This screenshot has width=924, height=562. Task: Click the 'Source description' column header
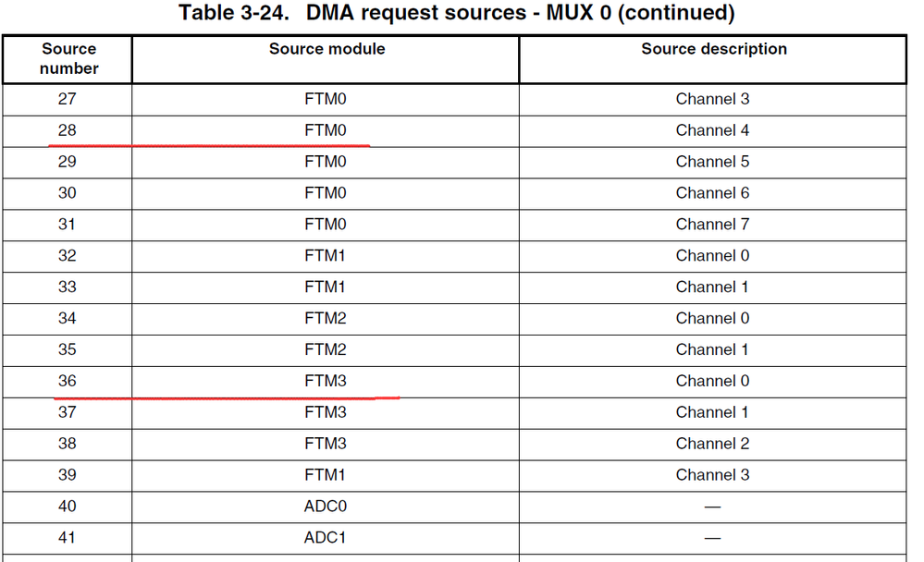[713, 49]
